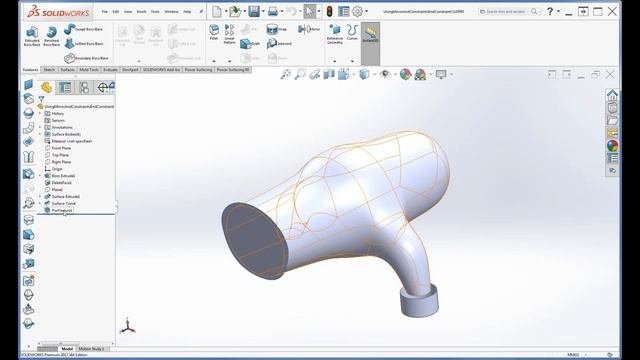Viewport: 640px width, 360px height.
Task: Choose Boundary Boss/Base feature
Action: [86, 58]
